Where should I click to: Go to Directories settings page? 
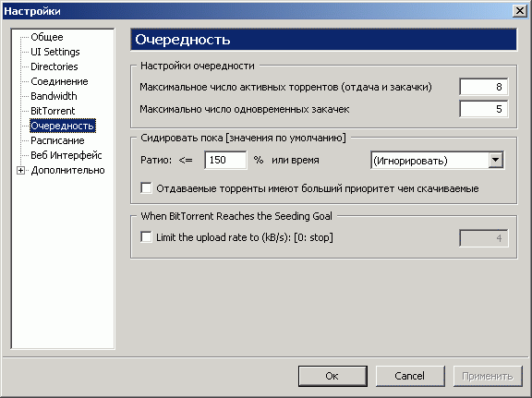pos(54,66)
